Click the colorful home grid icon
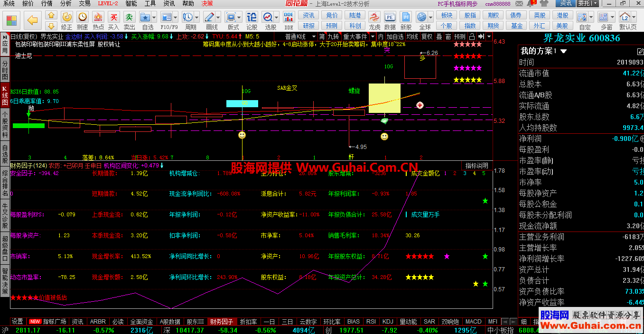 tap(11, 20)
